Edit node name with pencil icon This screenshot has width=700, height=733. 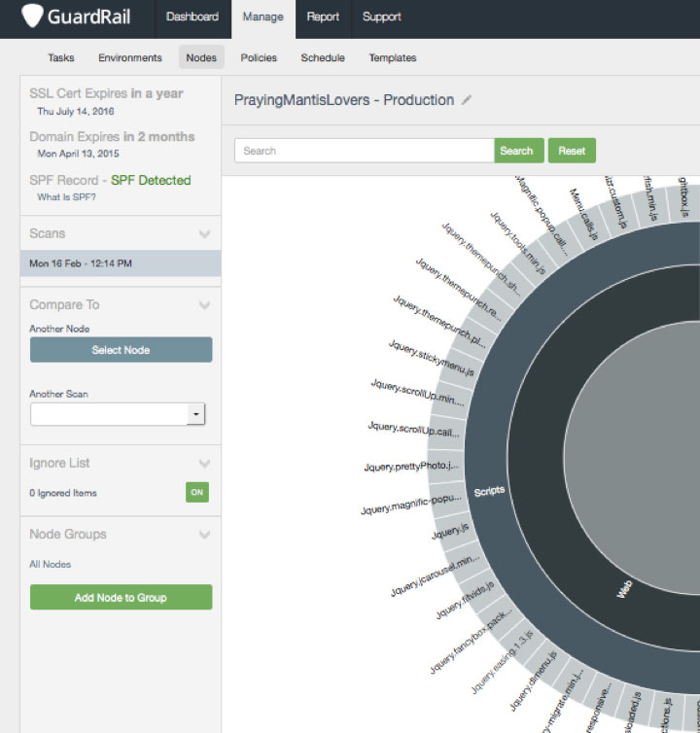click(467, 100)
